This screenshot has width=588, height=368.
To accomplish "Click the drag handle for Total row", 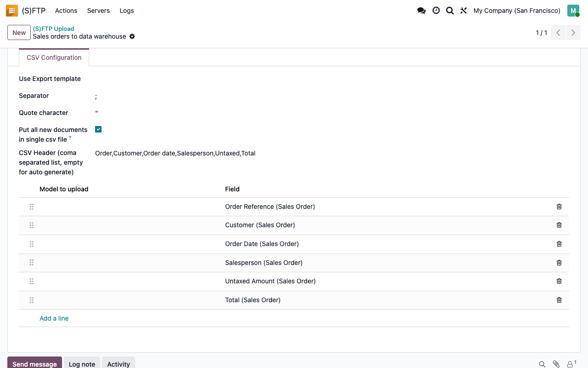I will 32,300.
